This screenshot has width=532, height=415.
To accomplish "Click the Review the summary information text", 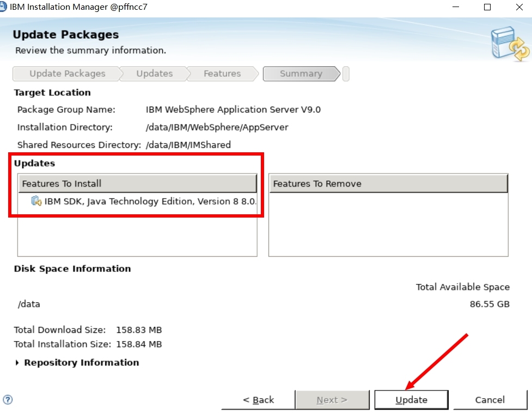I will [x=90, y=51].
